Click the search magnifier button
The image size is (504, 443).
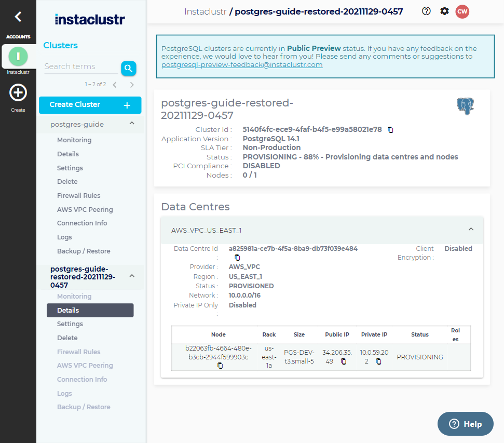click(129, 68)
